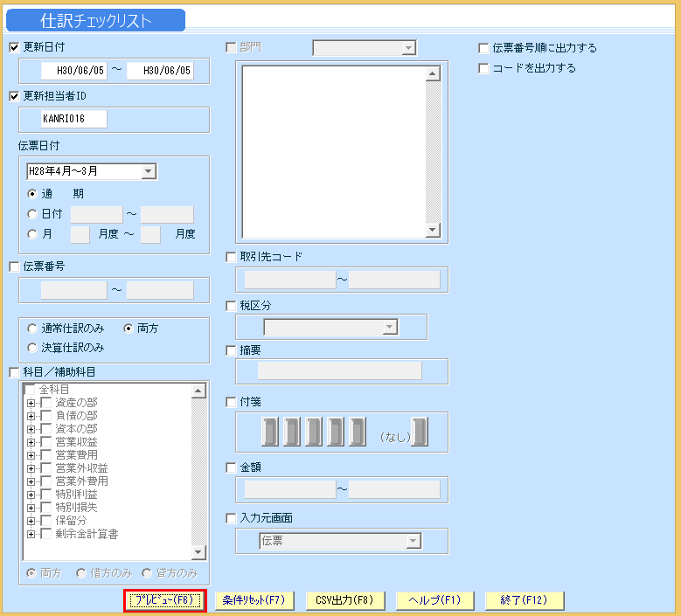This screenshot has height=616, width=681.
Task: Expand the 営業費用 tree node
Action: (x=31, y=455)
